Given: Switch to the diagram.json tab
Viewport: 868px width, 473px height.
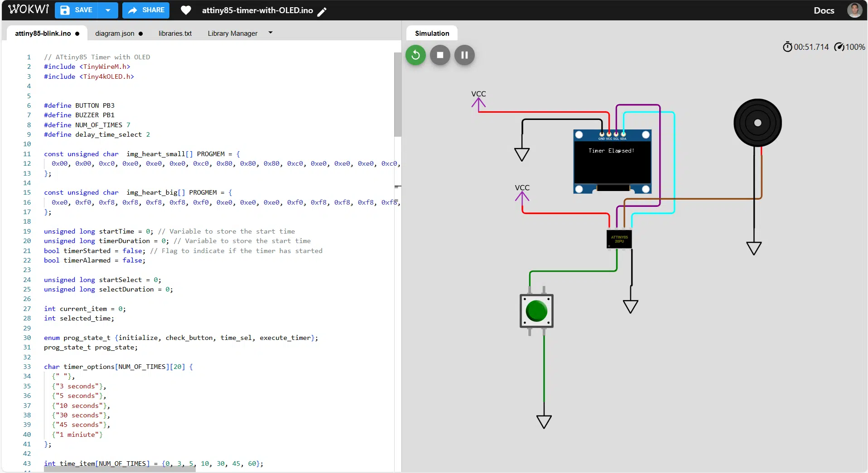Looking at the screenshot, I should (x=119, y=33).
